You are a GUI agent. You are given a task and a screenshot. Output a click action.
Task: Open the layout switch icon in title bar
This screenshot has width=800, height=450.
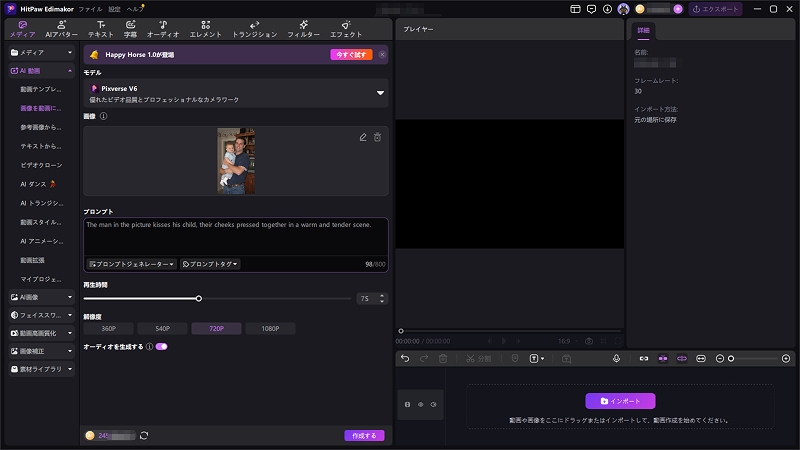tap(575, 9)
